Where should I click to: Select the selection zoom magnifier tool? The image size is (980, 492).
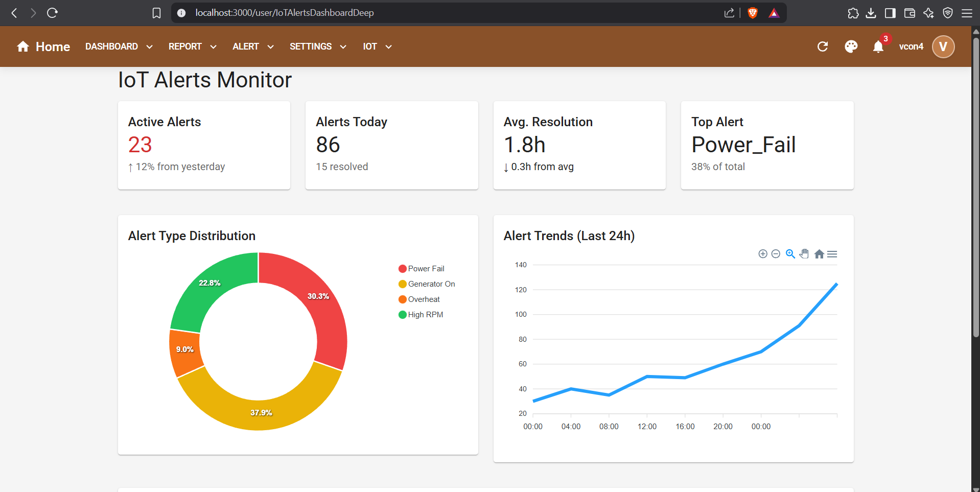790,254
